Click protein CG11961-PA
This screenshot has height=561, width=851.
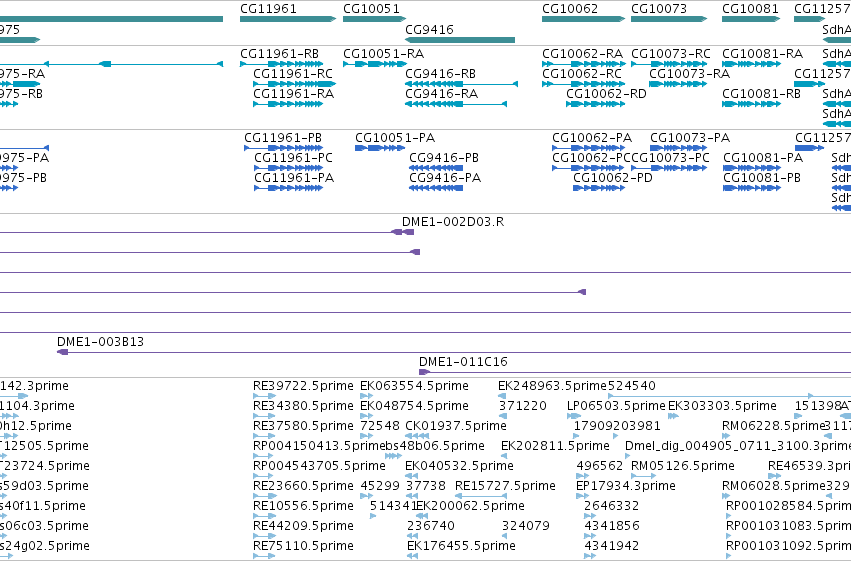[294, 178]
